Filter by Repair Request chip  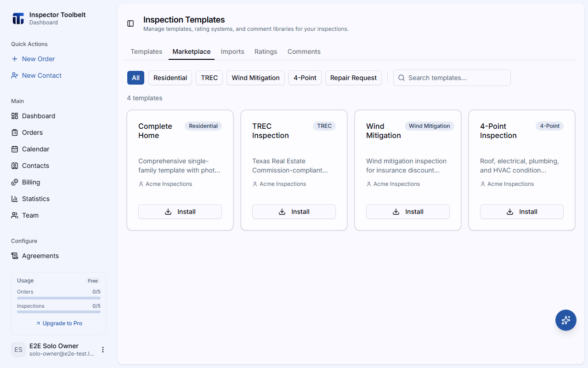pos(353,78)
